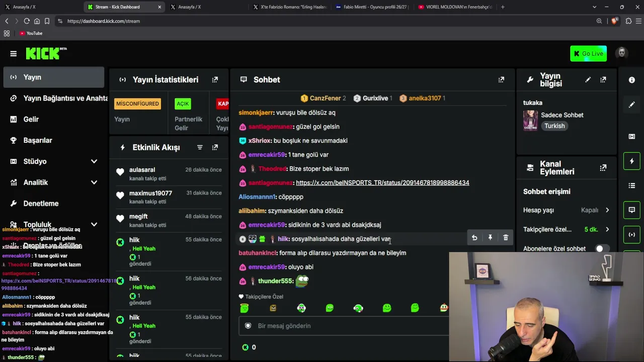Click Gurixlive in the chat leaderboard

click(373, 98)
